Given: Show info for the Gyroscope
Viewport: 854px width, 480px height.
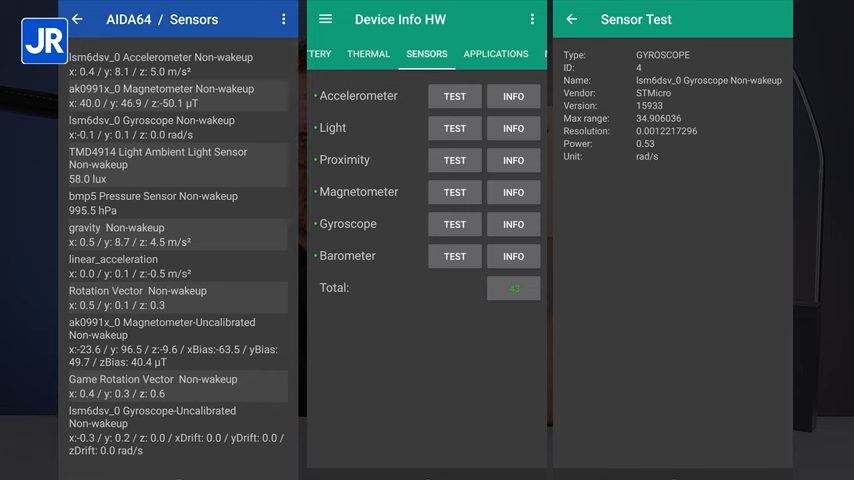Looking at the screenshot, I should click(514, 224).
